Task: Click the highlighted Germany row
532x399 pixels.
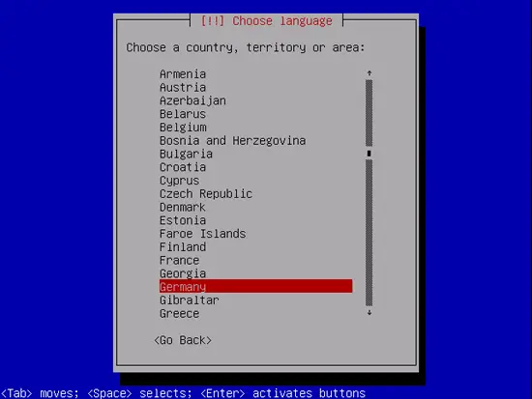Action: [255, 287]
